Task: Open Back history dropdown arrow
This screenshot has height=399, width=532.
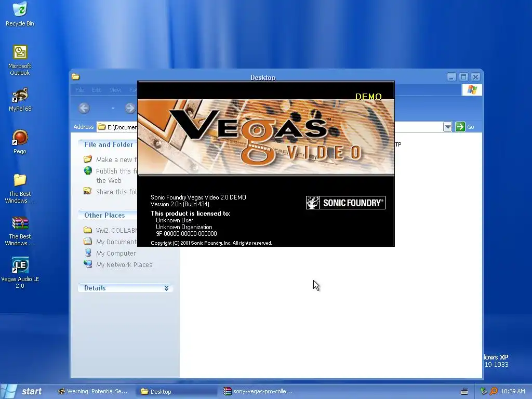Action: [113, 108]
